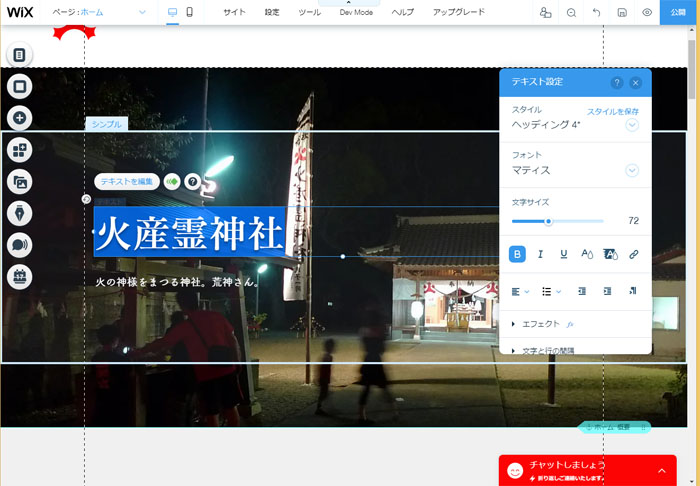
Task: Toggle bold formatting B
Action: (517, 254)
